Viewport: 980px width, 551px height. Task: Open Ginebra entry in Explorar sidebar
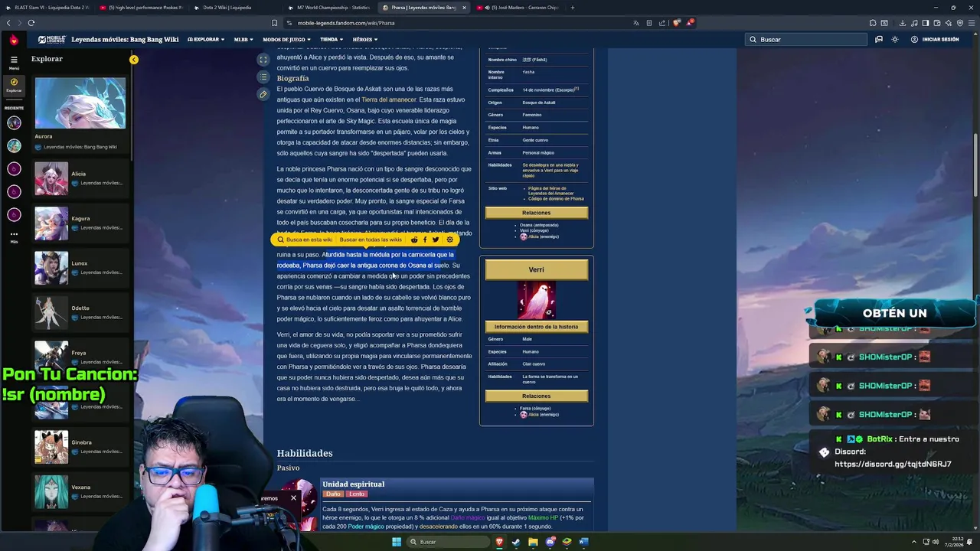tap(80, 447)
